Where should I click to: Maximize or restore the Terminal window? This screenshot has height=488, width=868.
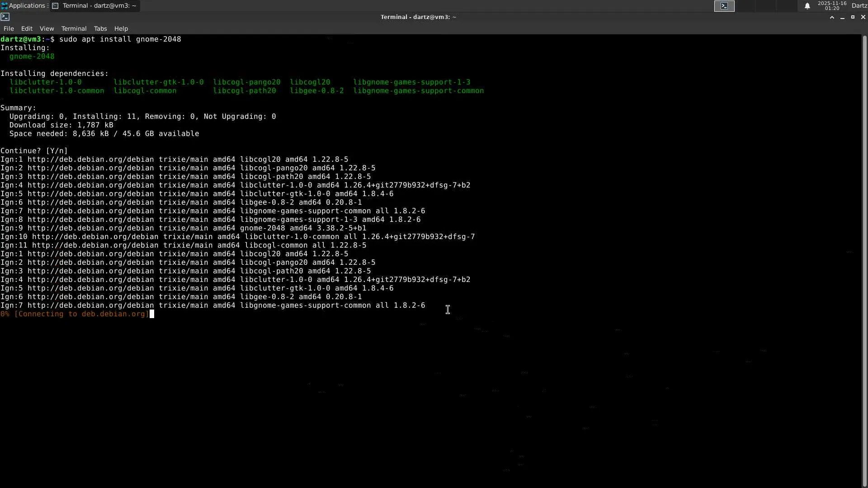click(x=853, y=17)
